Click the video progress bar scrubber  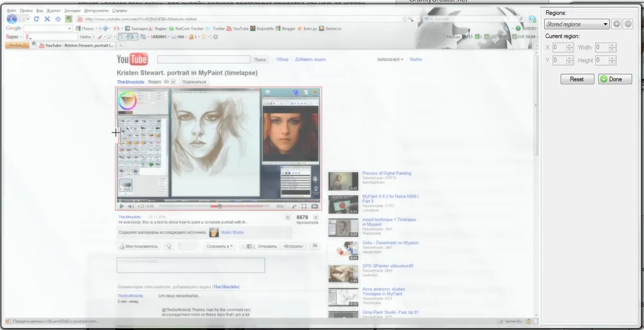220,206
